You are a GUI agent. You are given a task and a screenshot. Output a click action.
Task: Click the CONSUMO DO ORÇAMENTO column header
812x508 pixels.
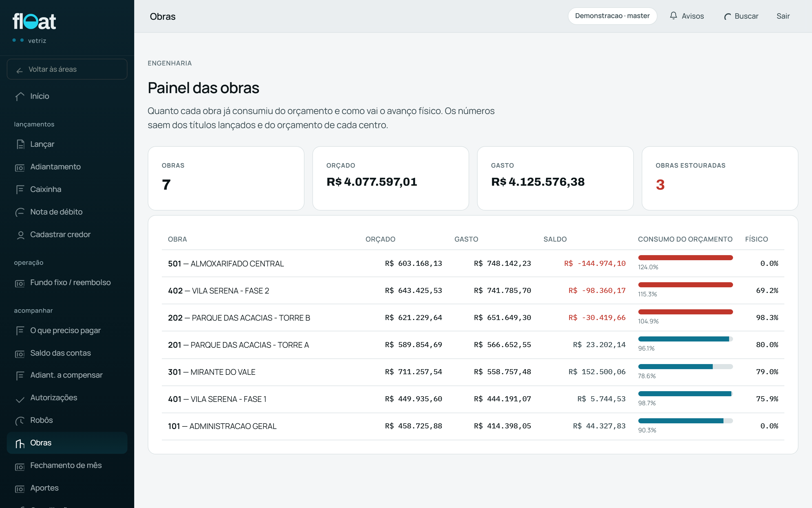pos(685,239)
